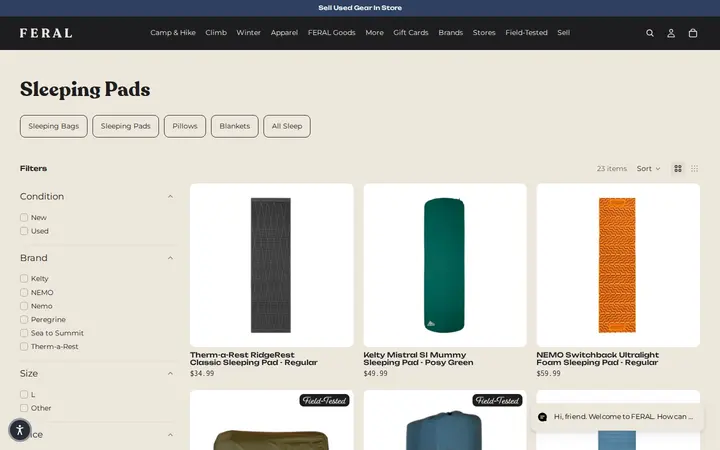The height and width of the screenshot is (450, 720).
Task: Collapse the Size filter section
Action: click(170, 374)
